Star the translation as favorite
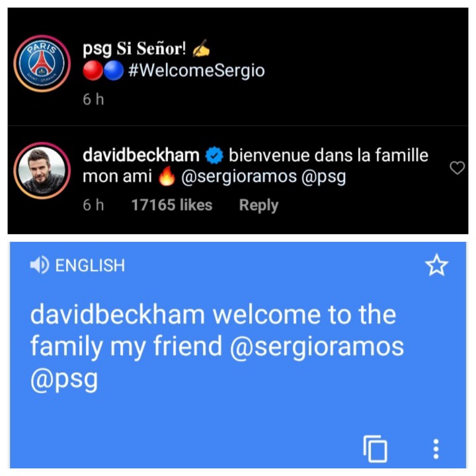This screenshot has width=476, height=476. (436, 265)
